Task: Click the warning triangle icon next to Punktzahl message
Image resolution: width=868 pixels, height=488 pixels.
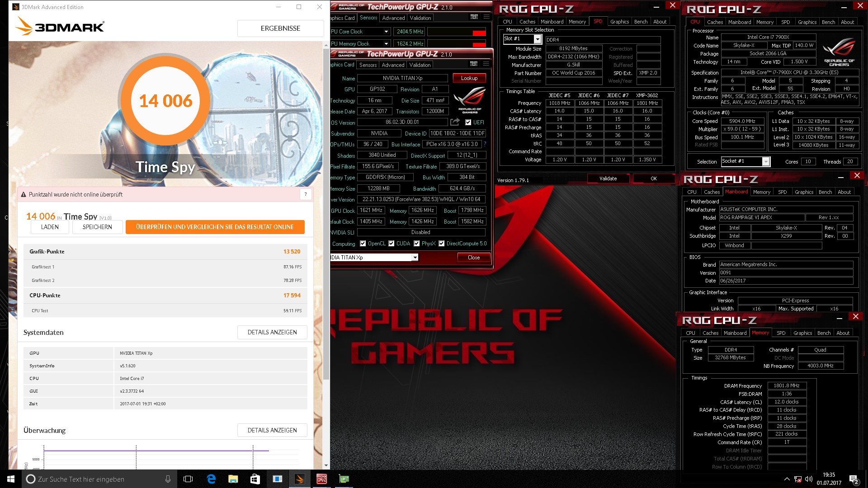Action: (24, 195)
